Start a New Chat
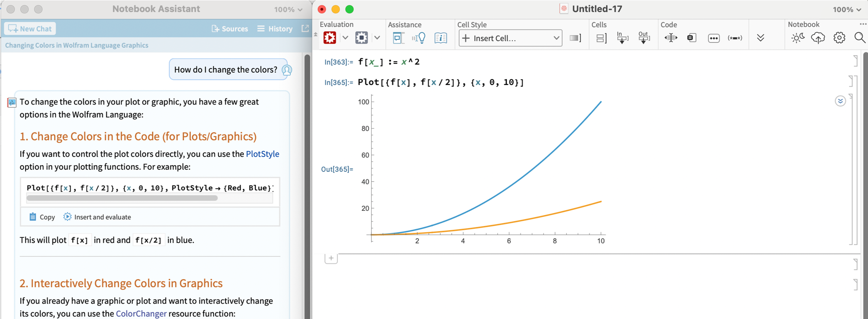Image resolution: width=868 pixels, height=319 pixels. pyautogui.click(x=30, y=29)
